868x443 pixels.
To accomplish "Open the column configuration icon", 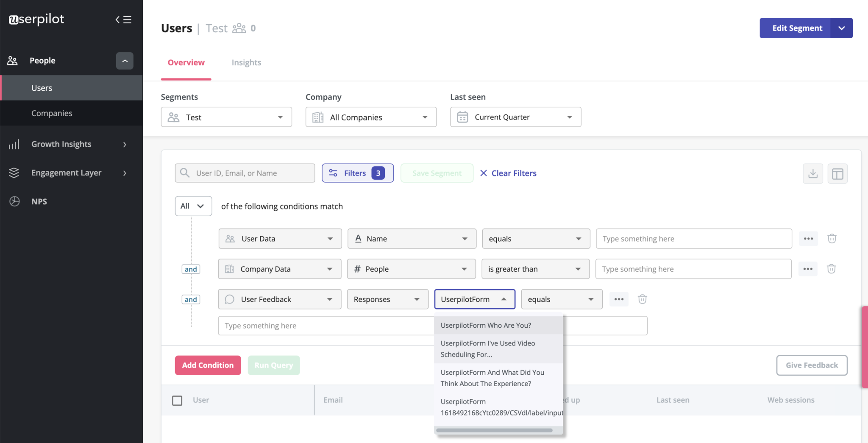I will tap(837, 173).
